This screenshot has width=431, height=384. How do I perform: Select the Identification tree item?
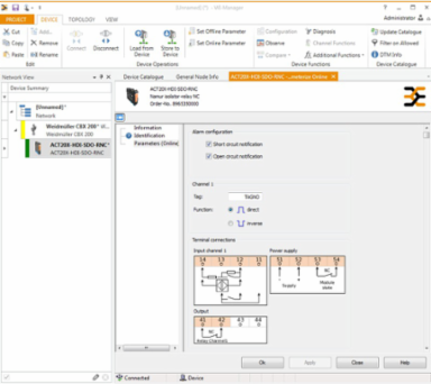pyautogui.click(x=149, y=135)
